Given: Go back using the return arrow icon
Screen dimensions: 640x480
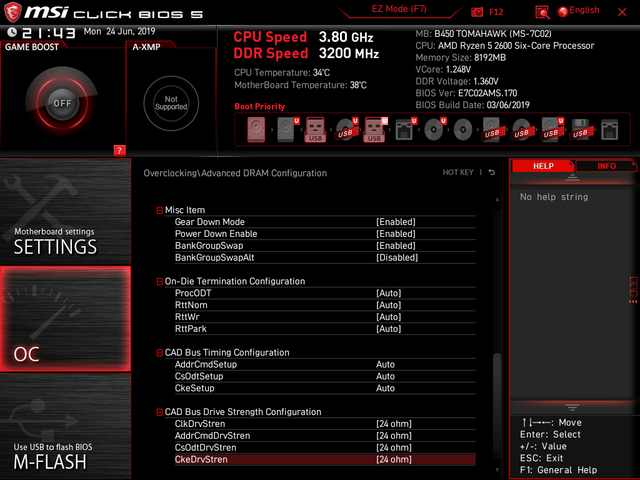Looking at the screenshot, I should pyautogui.click(x=492, y=172).
